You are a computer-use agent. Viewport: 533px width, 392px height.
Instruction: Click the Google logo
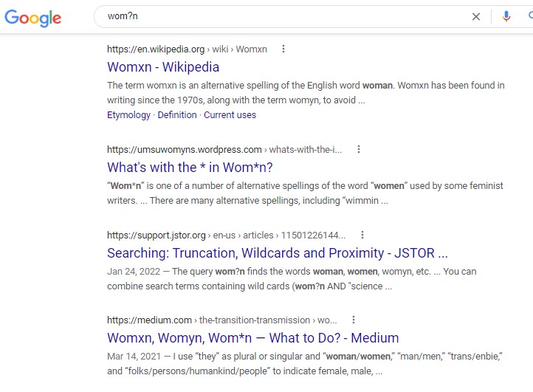point(32,17)
